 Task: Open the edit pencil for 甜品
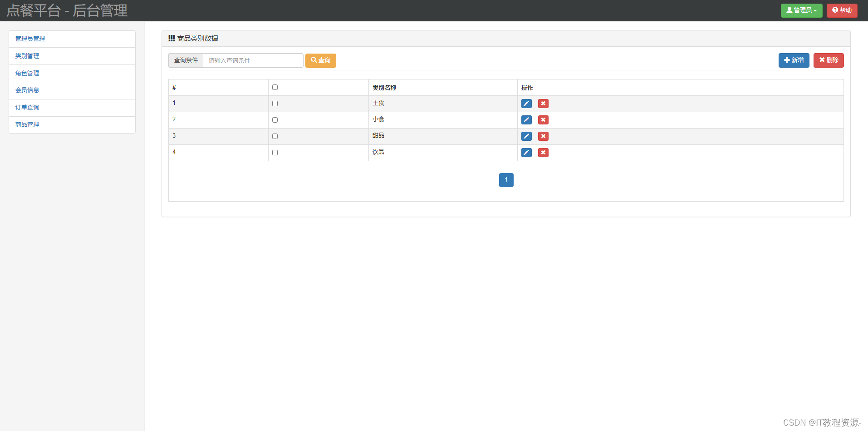click(526, 136)
